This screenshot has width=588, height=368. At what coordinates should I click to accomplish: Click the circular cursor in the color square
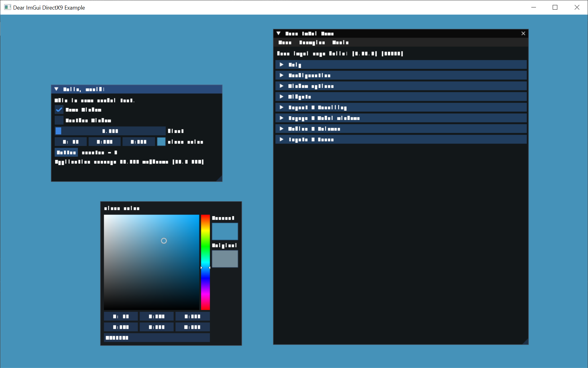tap(164, 241)
